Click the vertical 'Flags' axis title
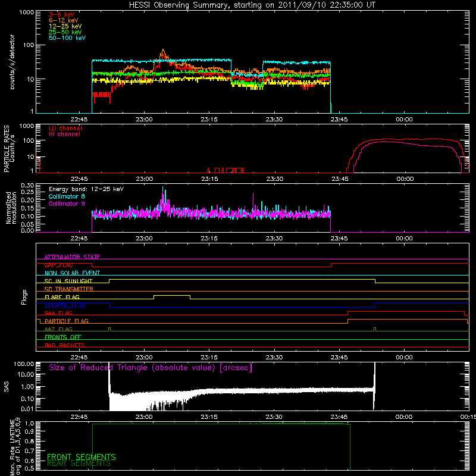Image resolution: width=476 pixels, height=476 pixels. pos(24,297)
